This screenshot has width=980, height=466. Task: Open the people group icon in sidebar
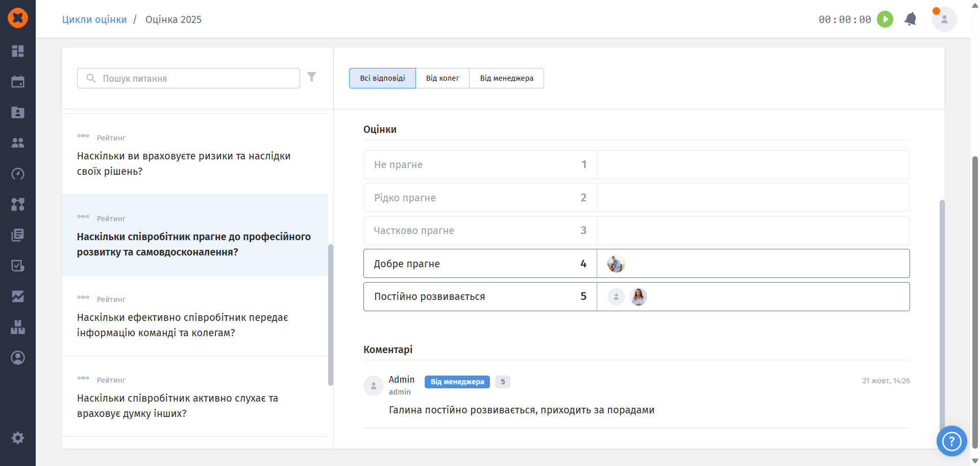pos(18,143)
